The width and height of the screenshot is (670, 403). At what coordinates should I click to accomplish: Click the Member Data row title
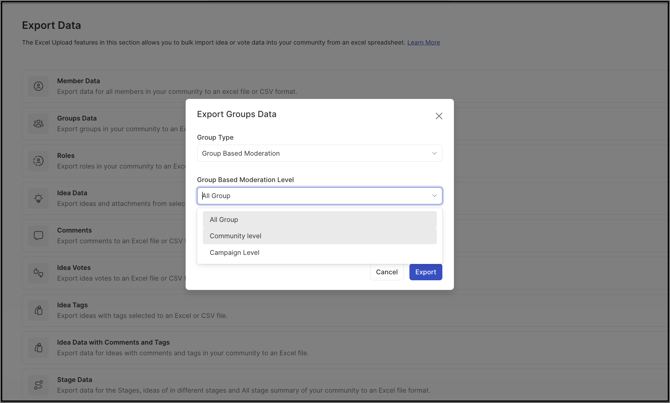pyautogui.click(x=78, y=81)
